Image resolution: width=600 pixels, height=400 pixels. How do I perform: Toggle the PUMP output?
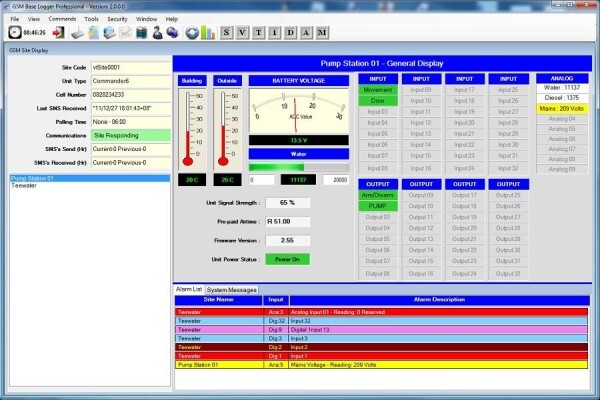378,206
